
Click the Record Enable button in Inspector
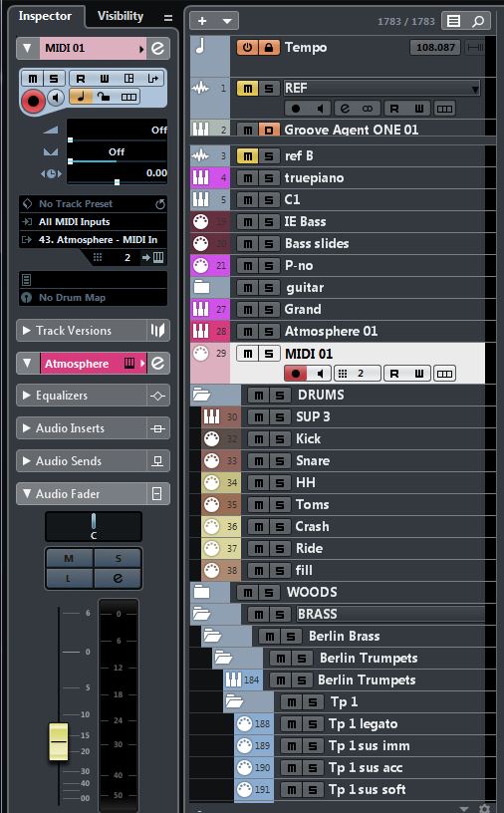[33, 101]
